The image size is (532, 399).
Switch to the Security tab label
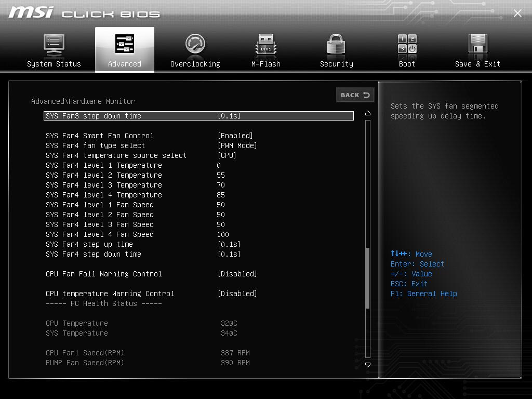point(336,64)
